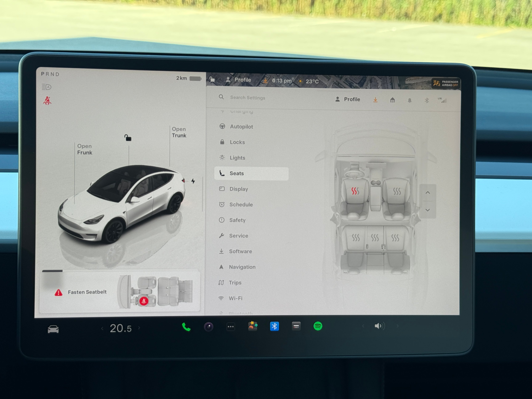Open the all apps three-dots launcher

(x=231, y=327)
